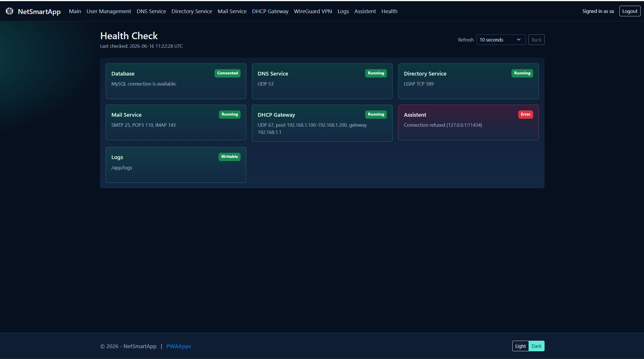This screenshot has height=359, width=644.
Task: Open Health page in navbar
Action: [389, 11]
